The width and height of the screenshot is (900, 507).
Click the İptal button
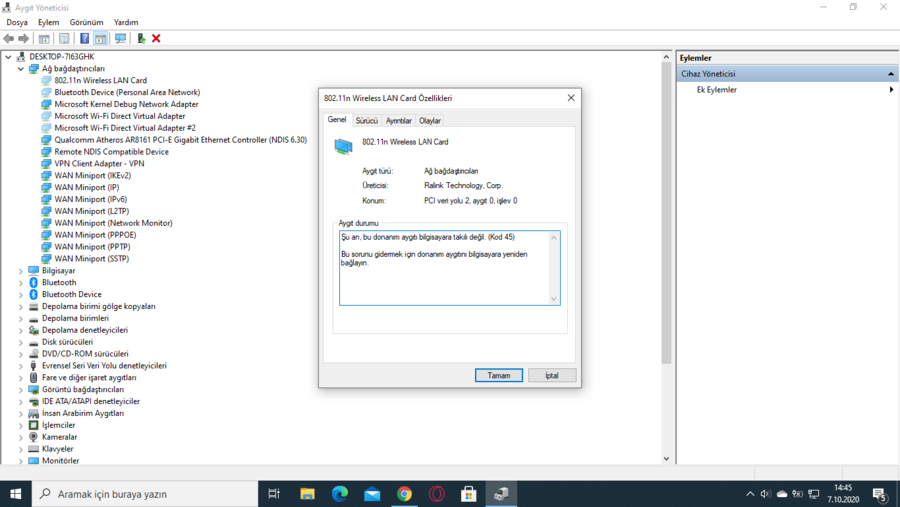click(x=551, y=376)
